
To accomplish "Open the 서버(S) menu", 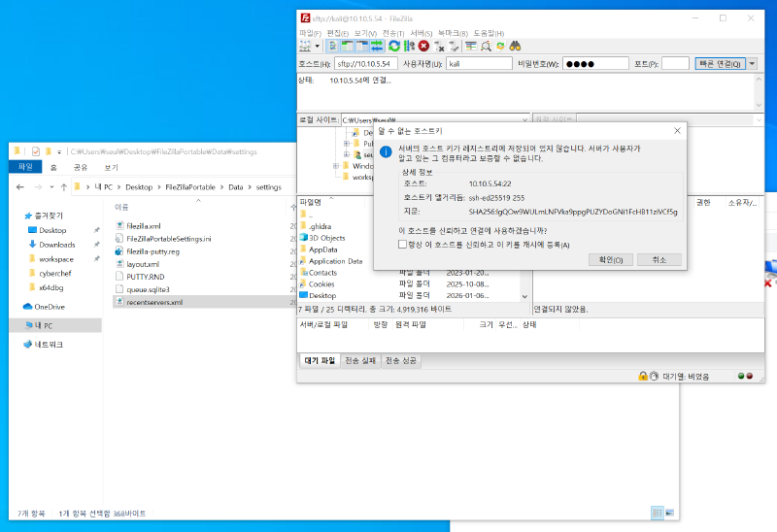I will pyautogui.click(x=422, y=33).
